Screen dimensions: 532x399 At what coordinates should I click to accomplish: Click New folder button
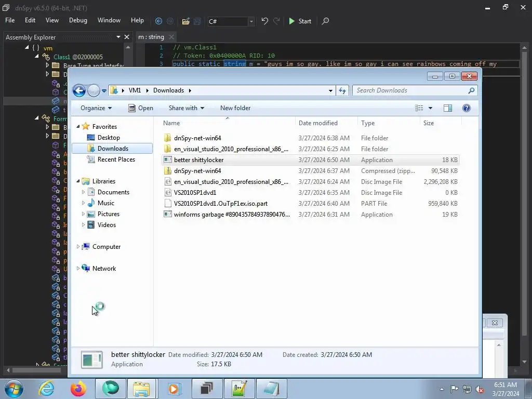click(235, 108)
